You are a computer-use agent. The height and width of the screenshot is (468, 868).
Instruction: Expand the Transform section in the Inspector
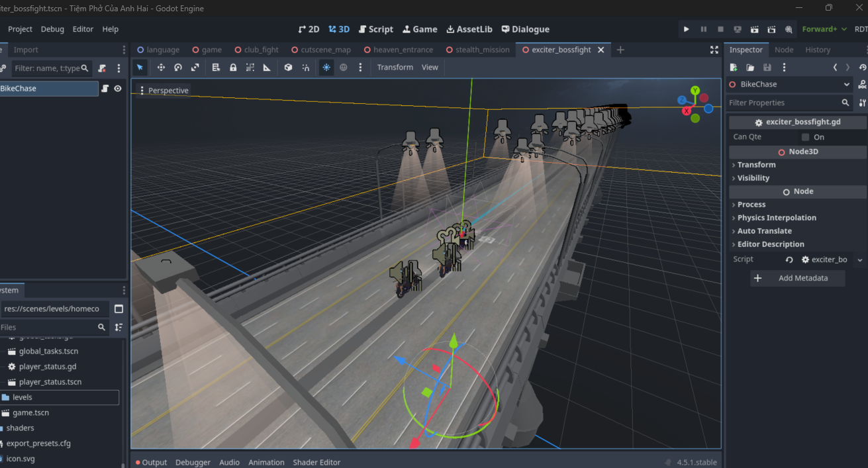click(x=756, y=165)
